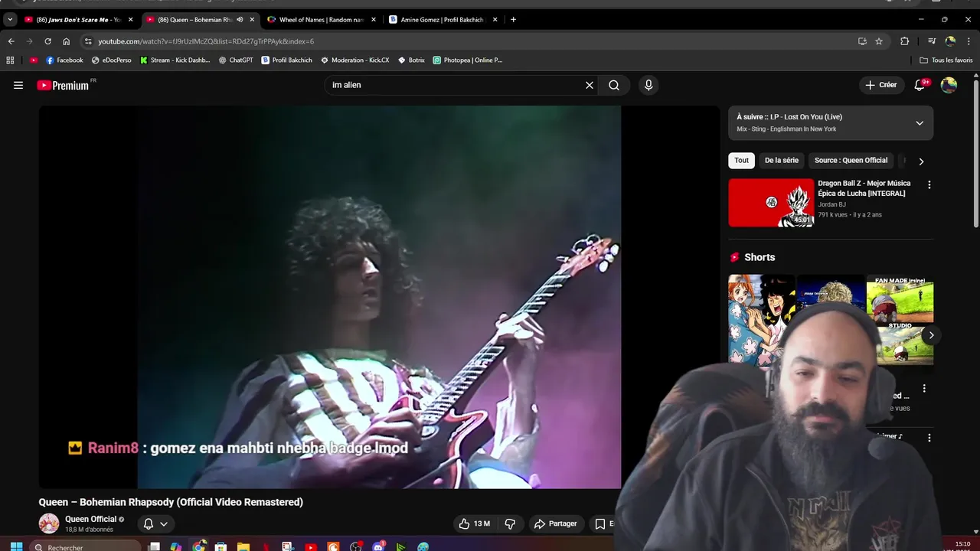Mute the Queen tab via speaker icon

click(240, 19)
